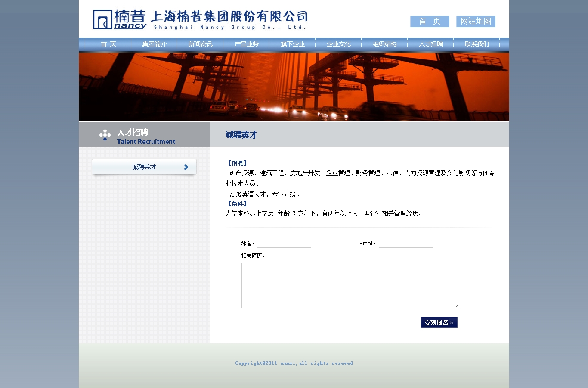Viewport: 588px width, 388px height.
Task: Select 新闻资讯 in the navigation bar
Action: [x=200, y=44]
